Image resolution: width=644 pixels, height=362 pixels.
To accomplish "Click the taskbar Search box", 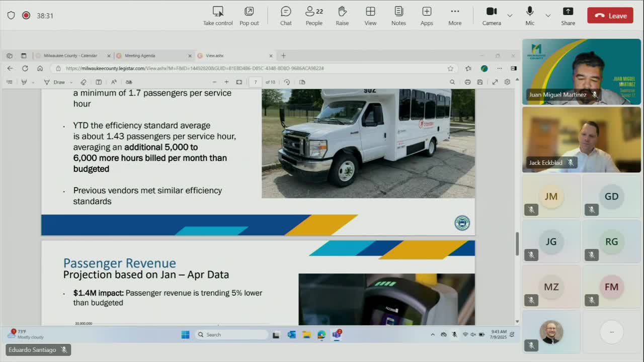I will (x=231, y=334).
